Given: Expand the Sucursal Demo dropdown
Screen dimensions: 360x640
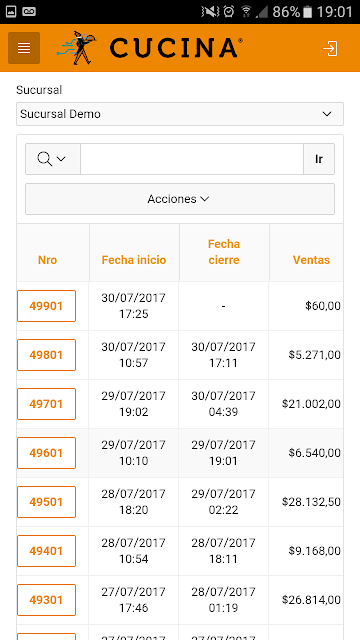Looking at the screenshot, I should [180, 114].
